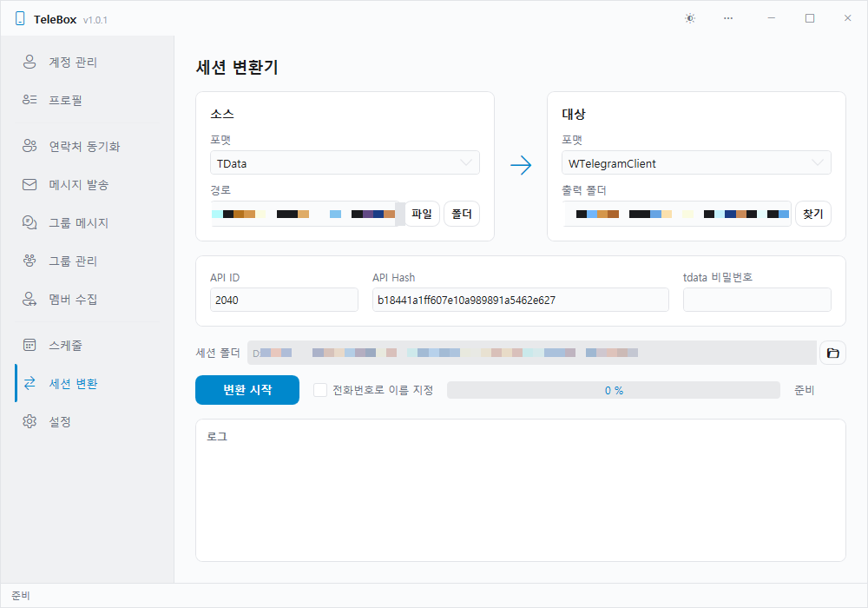This screenshot has height=608, width=868.
Task: Open the three-dots more options menu
Action: tap(728, 18)
